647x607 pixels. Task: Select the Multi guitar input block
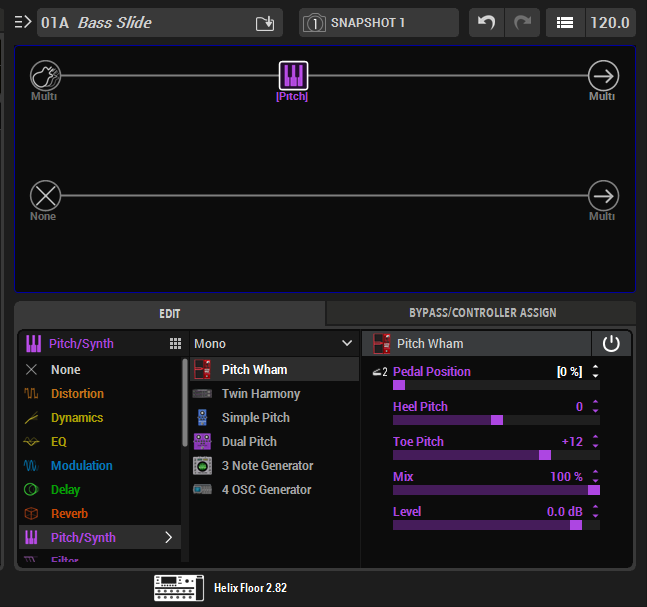coord(45,76)
